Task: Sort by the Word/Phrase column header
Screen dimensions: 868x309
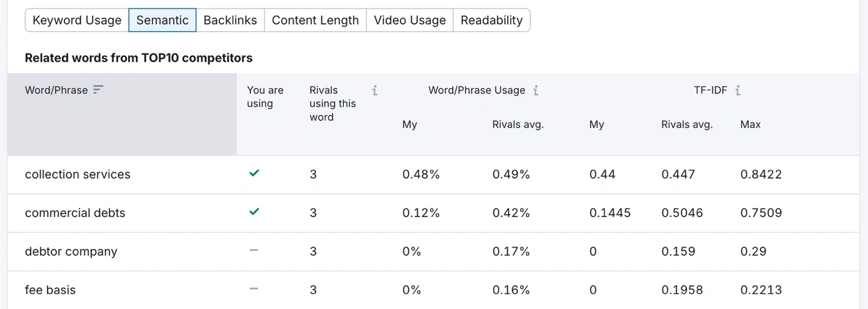Action: [x=56, y=90]
